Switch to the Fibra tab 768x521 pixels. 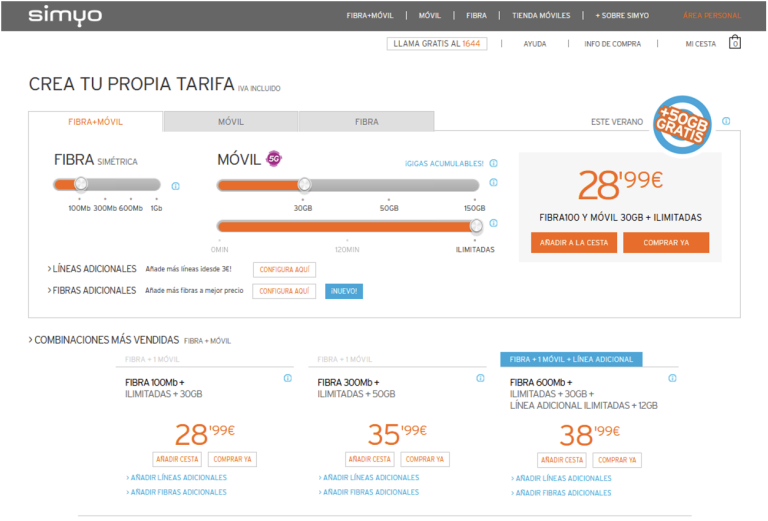[366, 122]
